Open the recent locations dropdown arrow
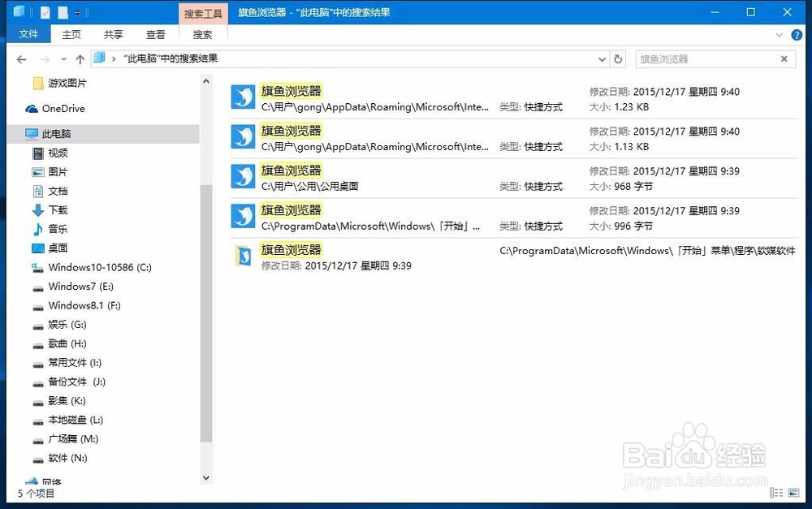Image resolution: width=812 pixels, height=509 pixels. point(63,59)
